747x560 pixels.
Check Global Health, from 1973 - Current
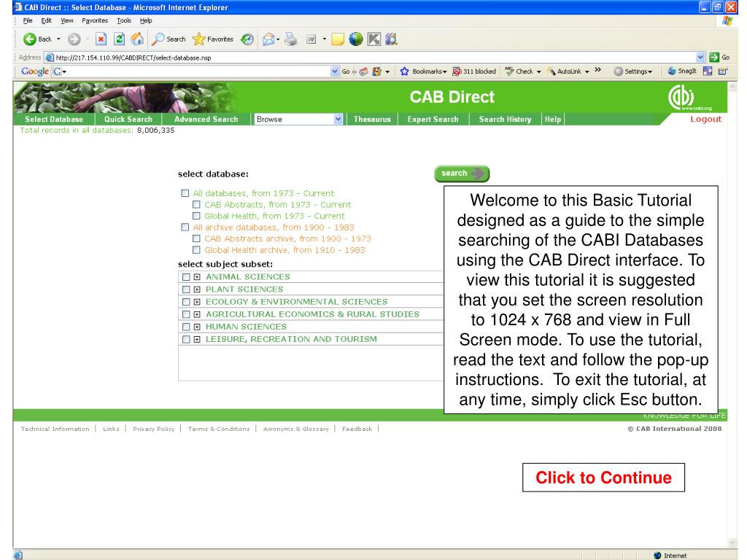click(196, 216)
